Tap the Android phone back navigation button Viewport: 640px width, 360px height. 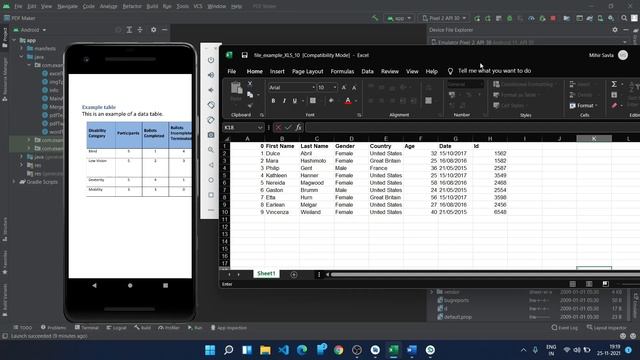pyautogui.click(x=95, y=285)
